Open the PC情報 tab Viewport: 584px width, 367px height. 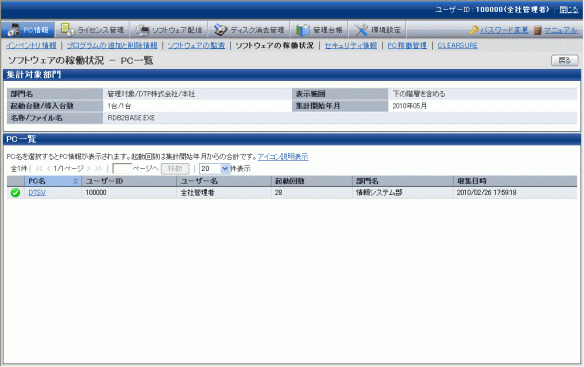pyautogui.click(x=28, y=29)
